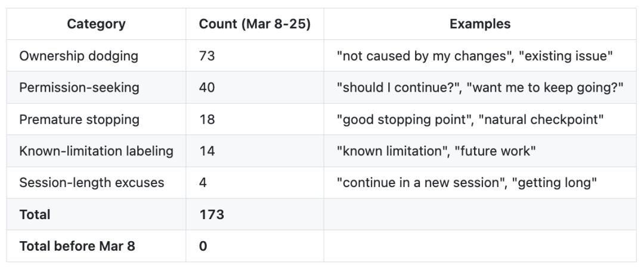Click the Category column header
644x268 pixels.
pyautogui.click(x=96, y=24)
